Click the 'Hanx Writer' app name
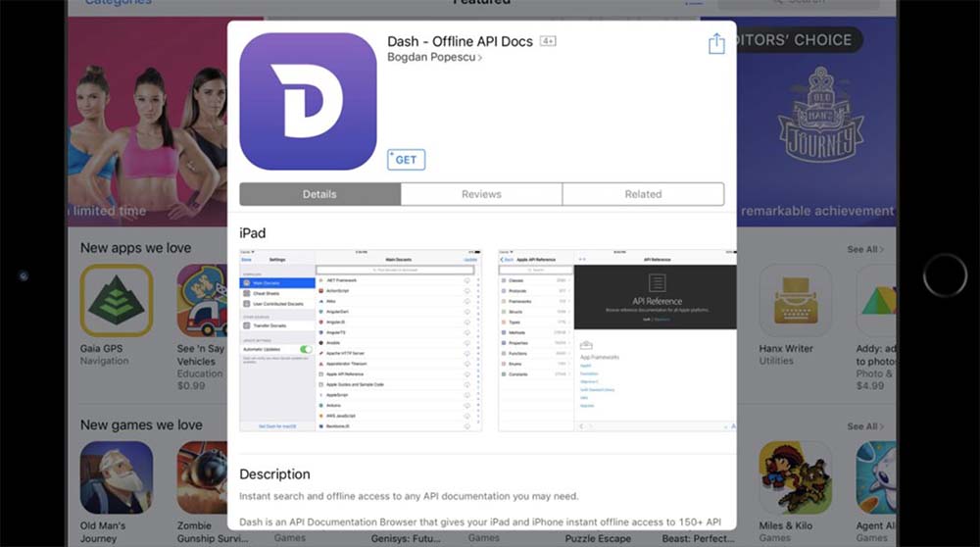Viewport: 980px width, 547px height. point(786,349)
